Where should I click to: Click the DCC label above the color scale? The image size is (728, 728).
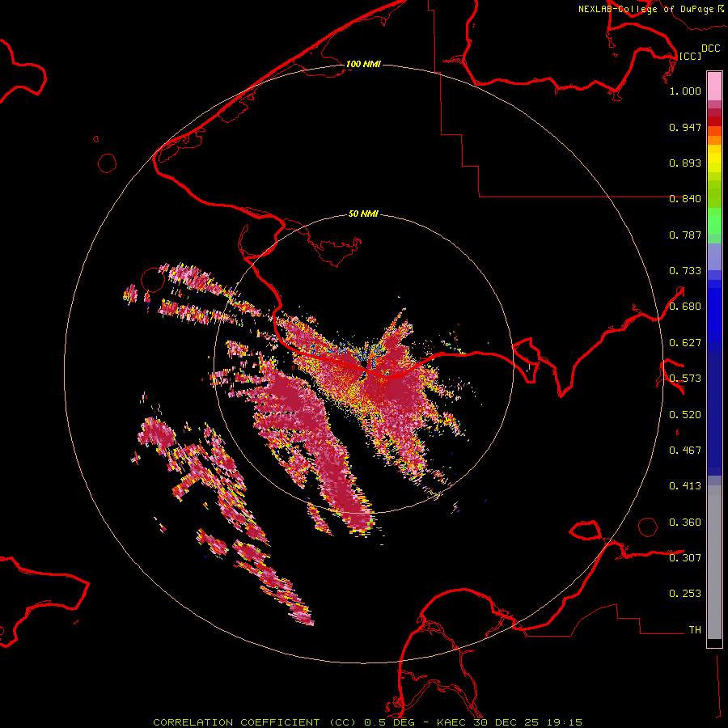coord(710,49)
